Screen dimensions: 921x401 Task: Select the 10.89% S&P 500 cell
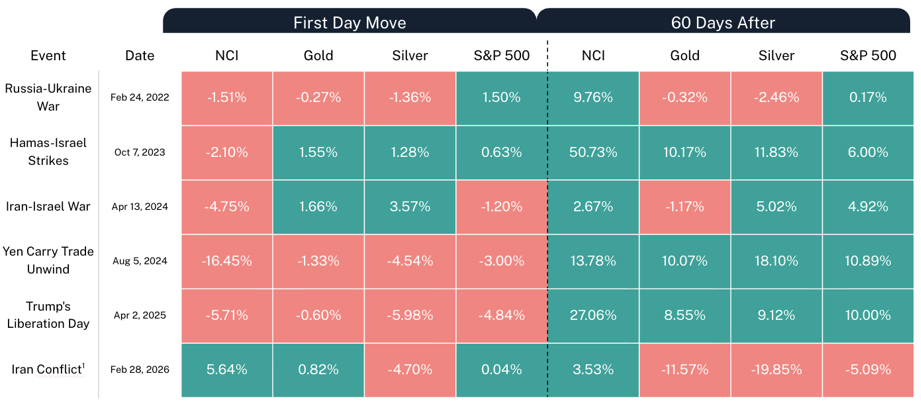pos(867,261)
